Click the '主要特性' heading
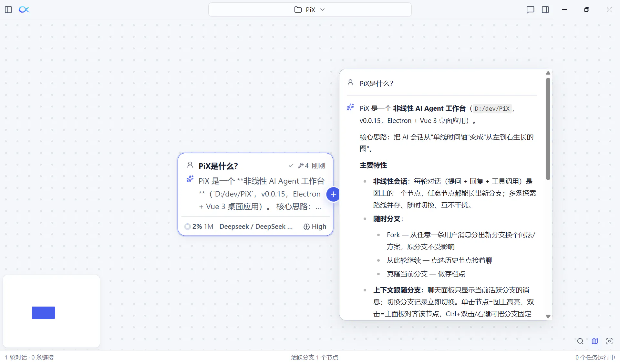 point(373,165)
